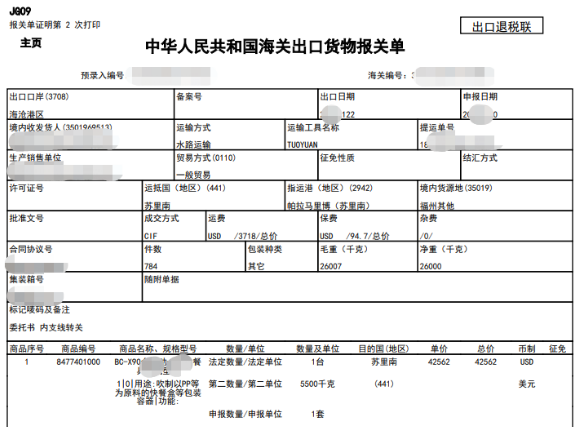Click the 成交方式 CIF value

point(151,236)
